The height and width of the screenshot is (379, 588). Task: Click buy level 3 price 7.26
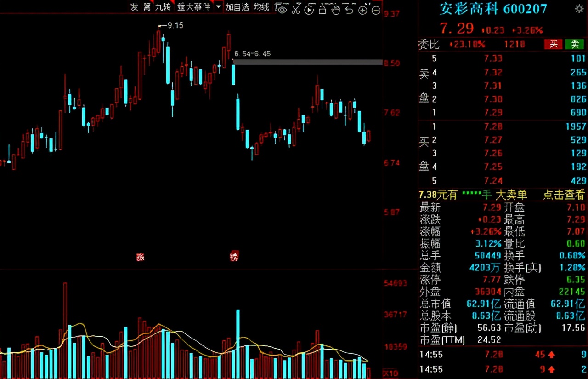493,153
